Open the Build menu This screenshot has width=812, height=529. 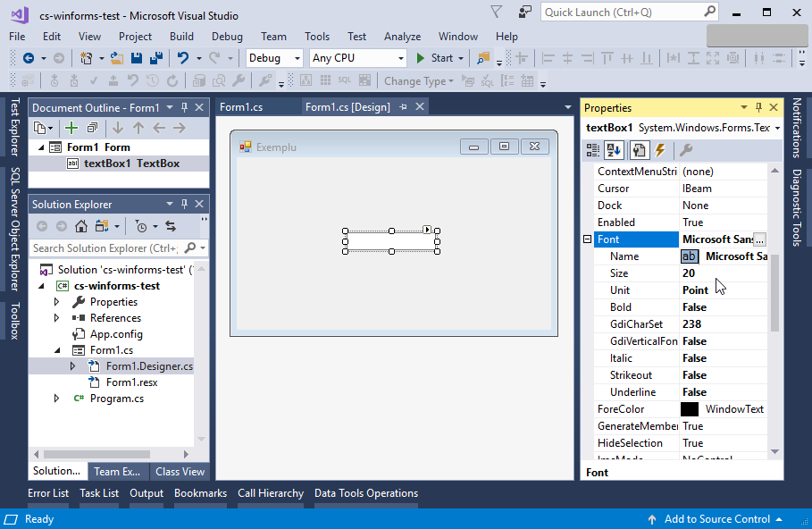(181, 37)
